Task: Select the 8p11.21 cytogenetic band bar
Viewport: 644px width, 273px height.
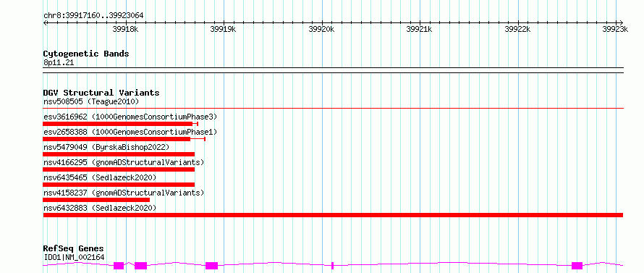Action: [334, 70]
